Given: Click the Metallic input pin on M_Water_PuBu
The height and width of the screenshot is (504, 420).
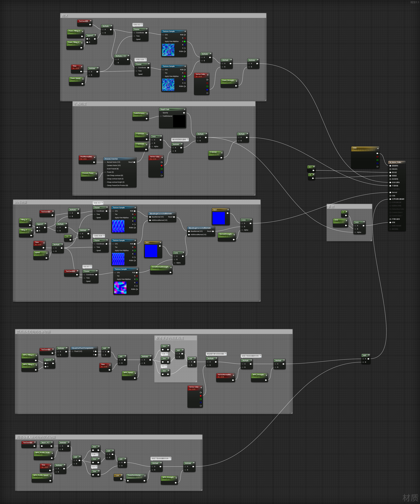Looking at the screenshot, I should pos(390,169).
